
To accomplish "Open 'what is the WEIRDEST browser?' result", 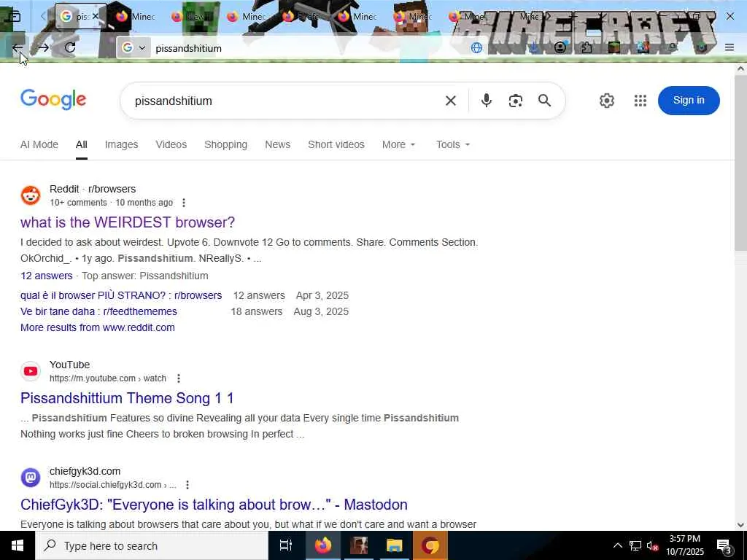I will click(x=128, y=222).
